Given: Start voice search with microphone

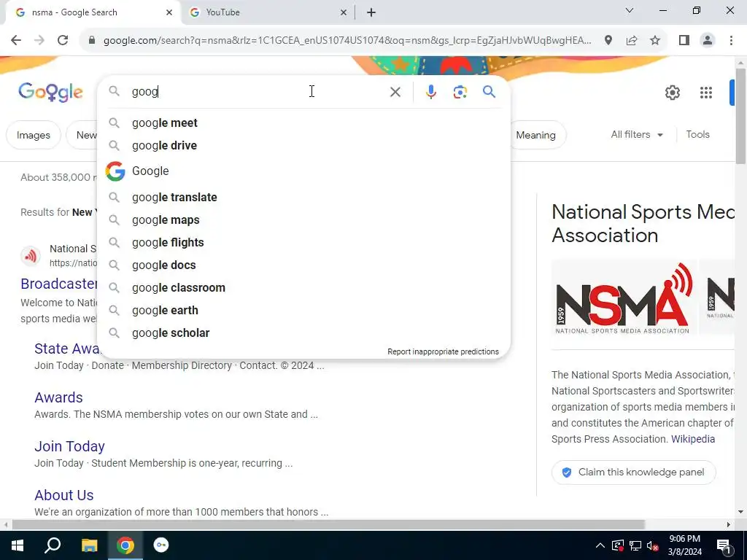Looking at the screenshot, I should (430, 91).
